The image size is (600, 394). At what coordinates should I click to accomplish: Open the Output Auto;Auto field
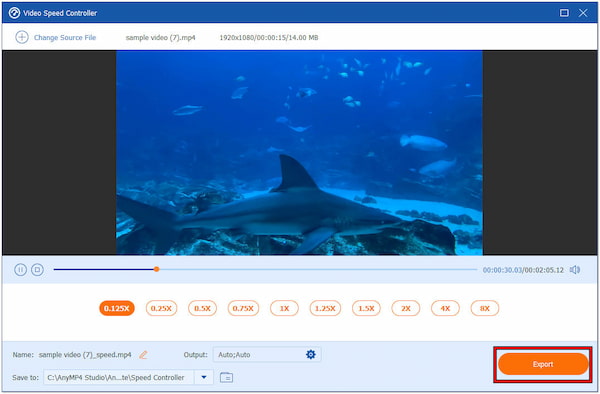(x=267, y=355)
